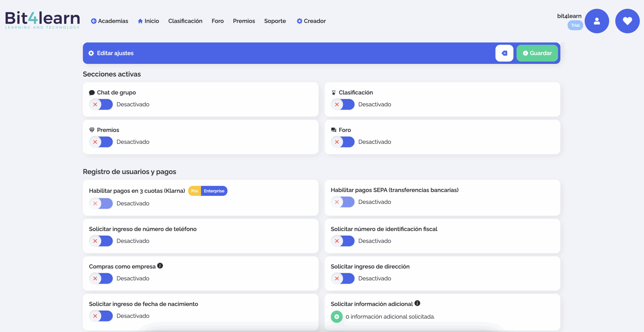Click the heart favorites icon
This screenshot has height=332, width=644.
(627, 21)
